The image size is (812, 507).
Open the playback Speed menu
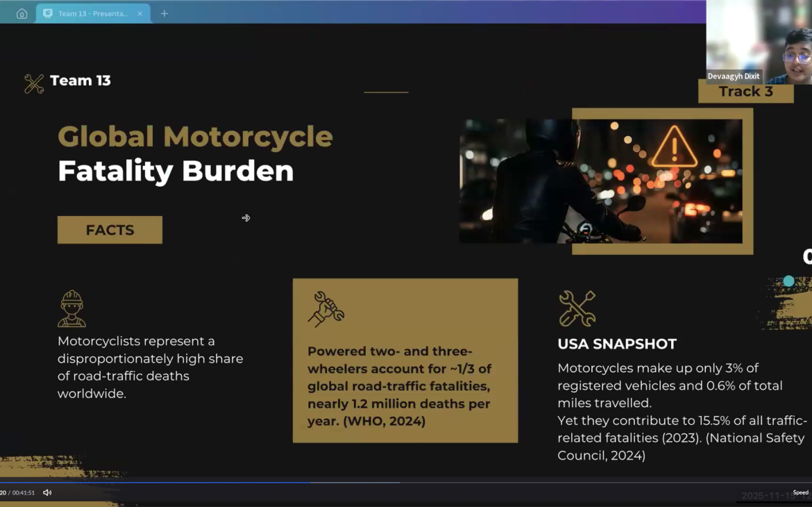click(x=800, y=492)
